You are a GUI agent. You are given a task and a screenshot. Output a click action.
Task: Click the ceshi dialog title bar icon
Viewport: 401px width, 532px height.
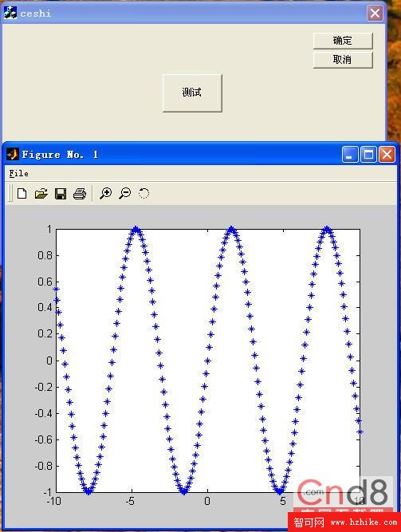tap(10, 13)
